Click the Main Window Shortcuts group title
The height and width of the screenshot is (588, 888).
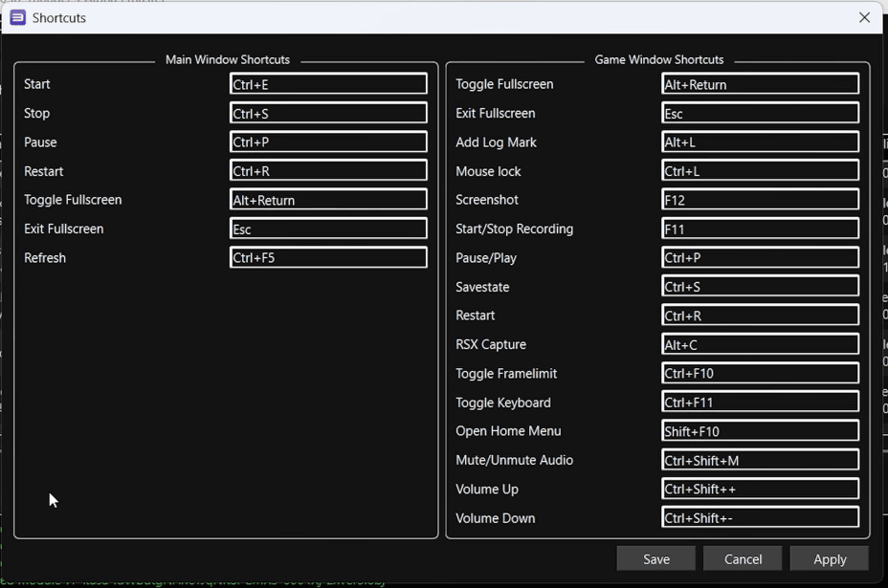click(228, 59)
